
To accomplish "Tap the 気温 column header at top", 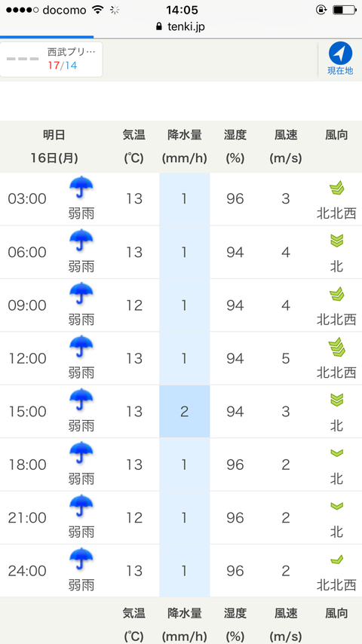I will click(134, 146).
